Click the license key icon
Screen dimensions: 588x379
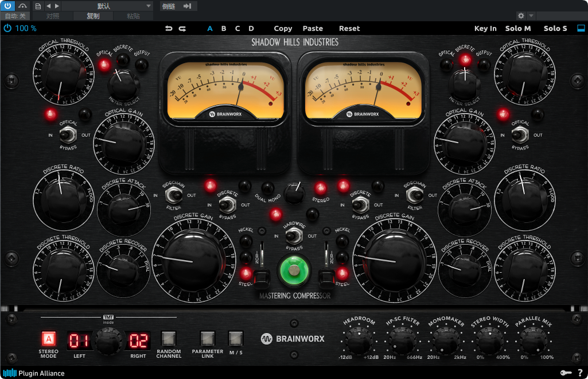click(x=566, y=373)
